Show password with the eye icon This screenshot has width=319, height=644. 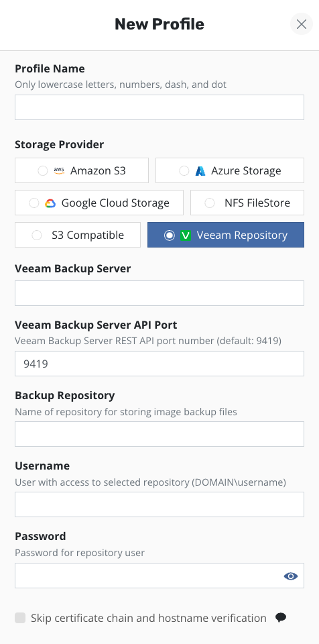(291, 576)
